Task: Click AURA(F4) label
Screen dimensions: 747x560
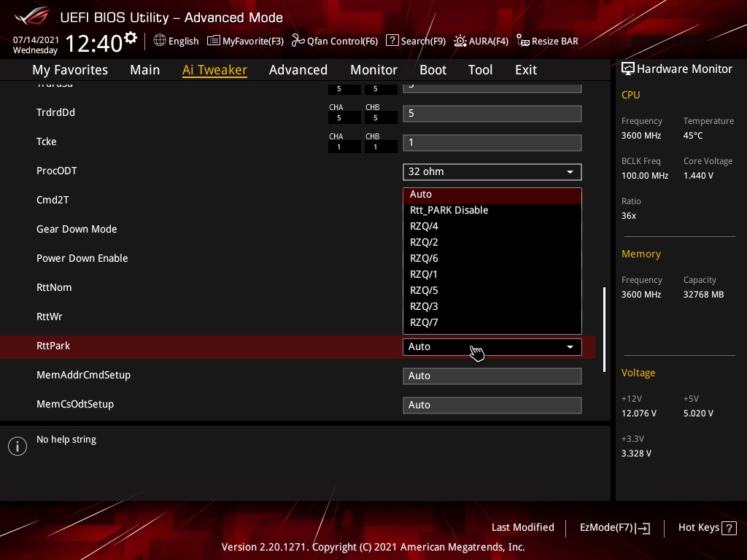Action: [488, 41]
